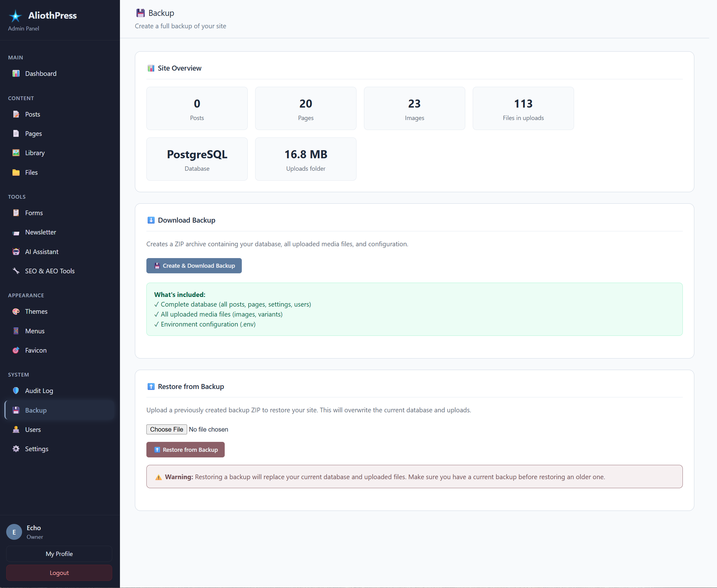The image size is (717, 588).
Task: Open the Dashboard chart icon
Action: coord(16,73)
